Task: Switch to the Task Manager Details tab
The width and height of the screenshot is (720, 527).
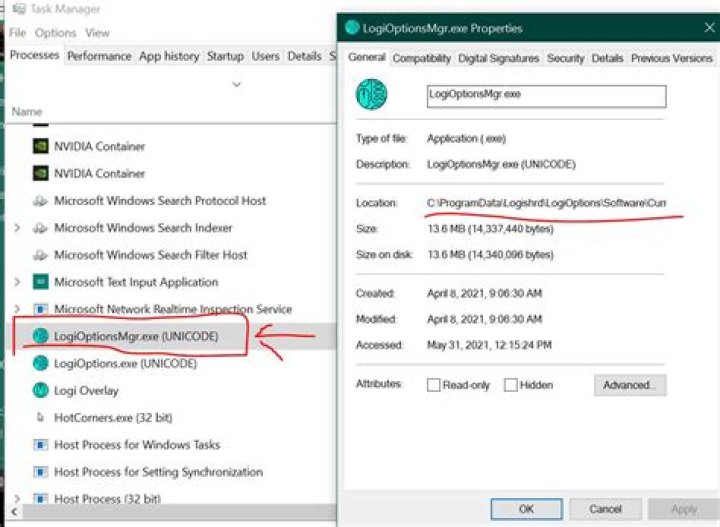Action: pos(304,56)
